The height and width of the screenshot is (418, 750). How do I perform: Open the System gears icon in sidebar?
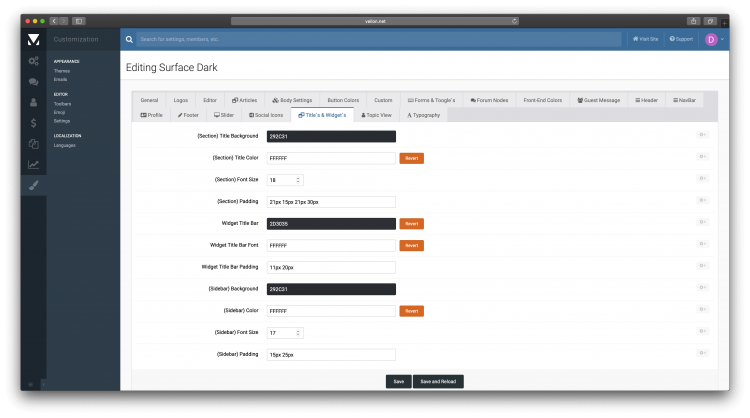(33, 61)
